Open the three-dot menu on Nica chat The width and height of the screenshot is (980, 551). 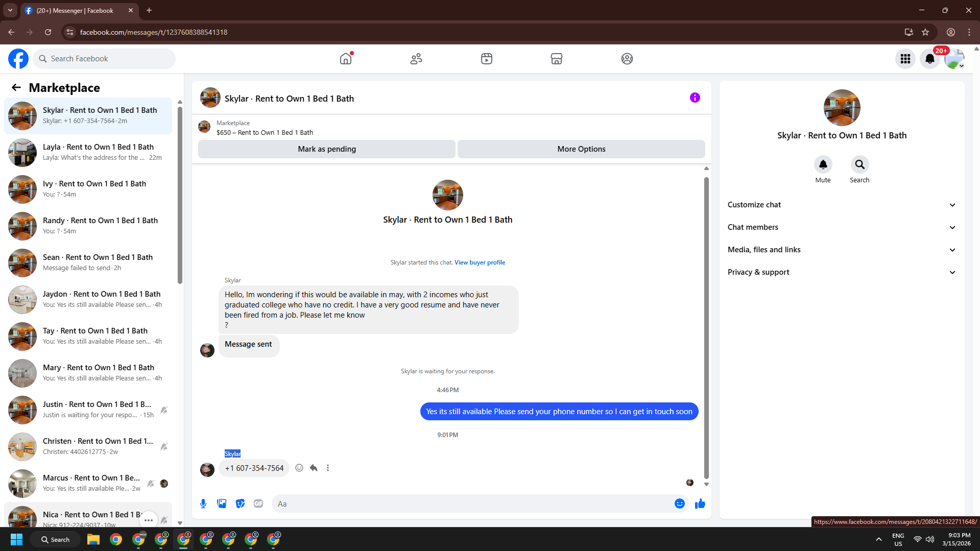point(149,520)
